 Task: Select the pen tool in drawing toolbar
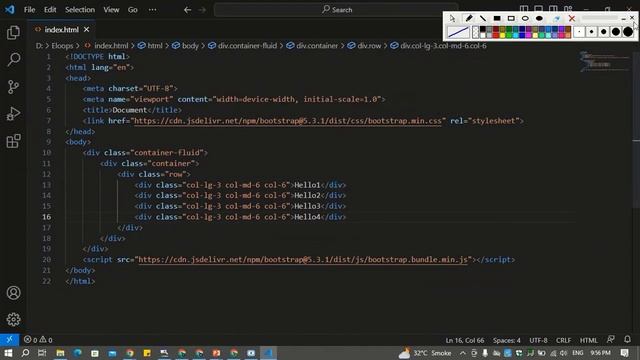469,18
